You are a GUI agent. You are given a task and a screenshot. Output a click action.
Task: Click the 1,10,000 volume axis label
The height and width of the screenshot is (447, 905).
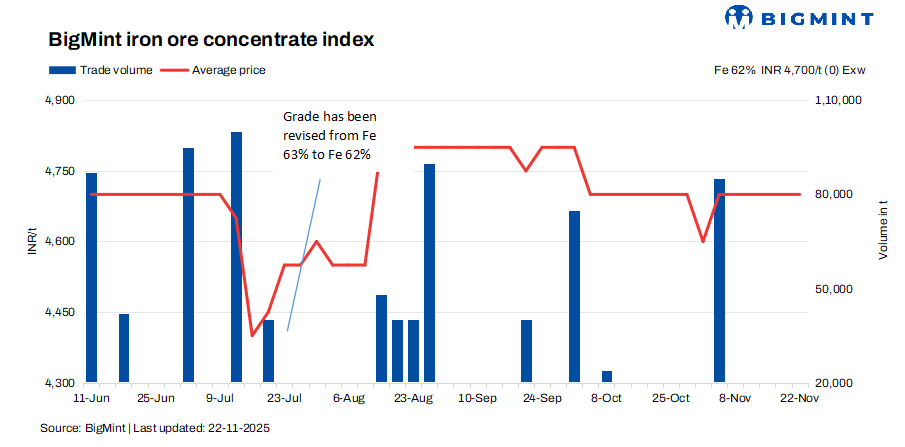(x=839, y=101)
